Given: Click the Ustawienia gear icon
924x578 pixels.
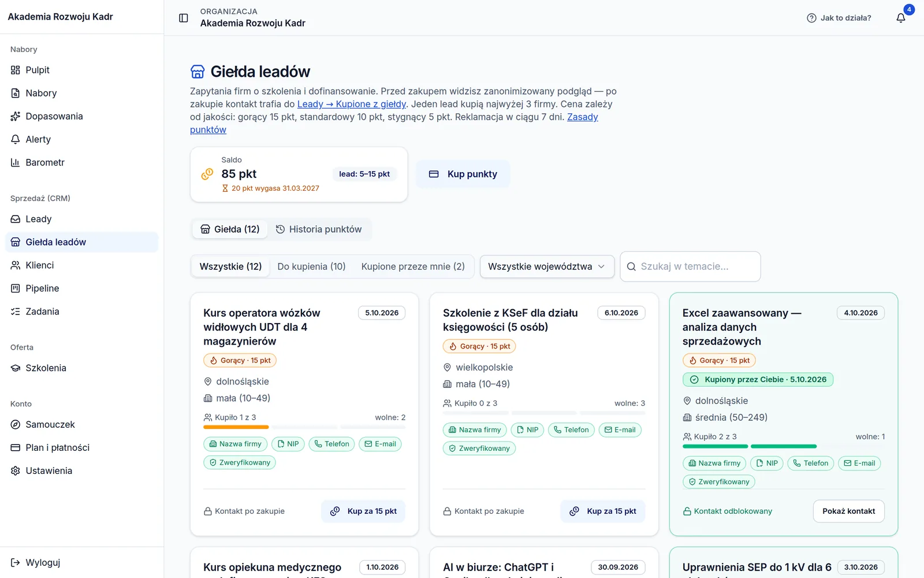Looking at the screenshot, I should [x=16, y=471].
